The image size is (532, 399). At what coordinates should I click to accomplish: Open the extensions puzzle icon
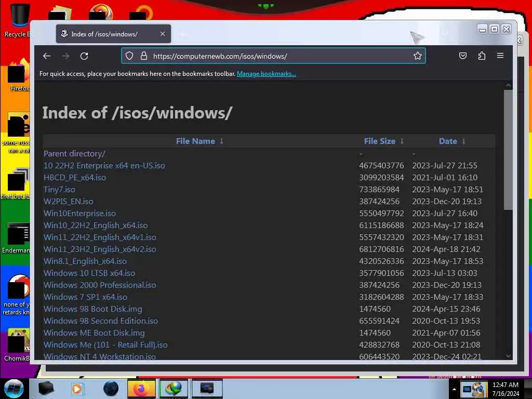tap(482, 56)
